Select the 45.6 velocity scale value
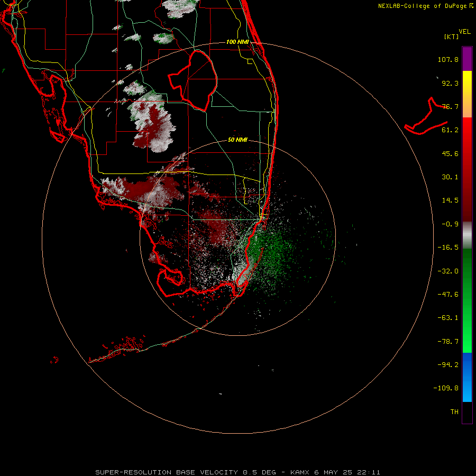The image size is (476, 476). click(450, 153)
